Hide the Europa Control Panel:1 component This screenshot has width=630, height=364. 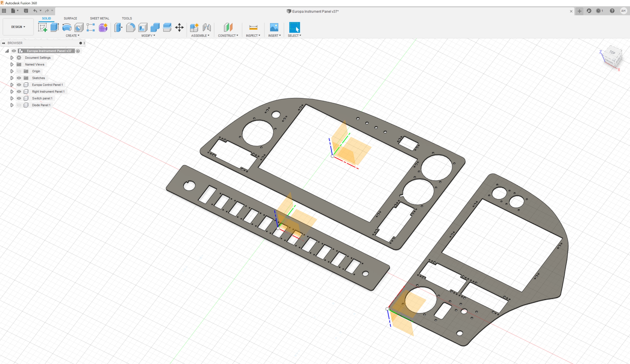point(19,85)
